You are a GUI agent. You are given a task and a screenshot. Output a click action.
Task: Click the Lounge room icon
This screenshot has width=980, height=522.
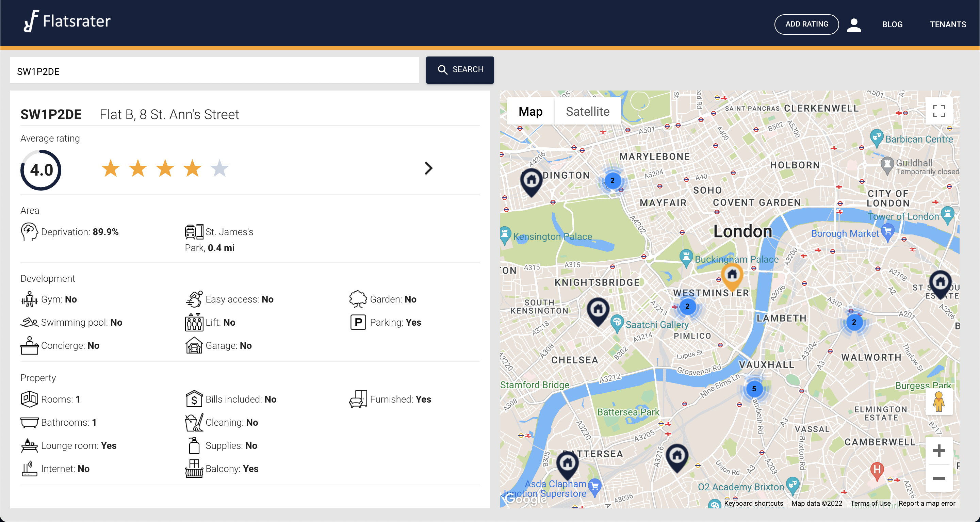(29, 445)
